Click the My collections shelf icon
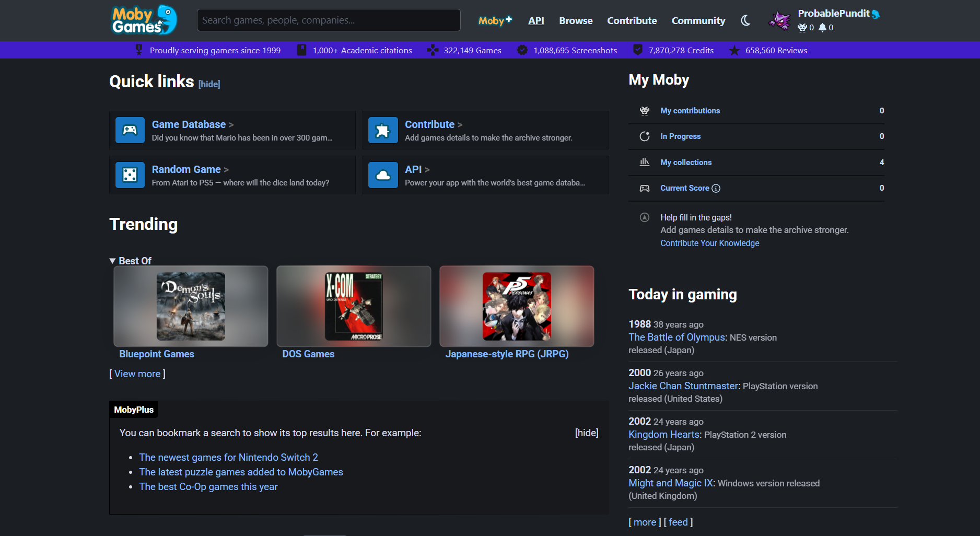The height and width of the screenshot is (536, 980). 645,162
